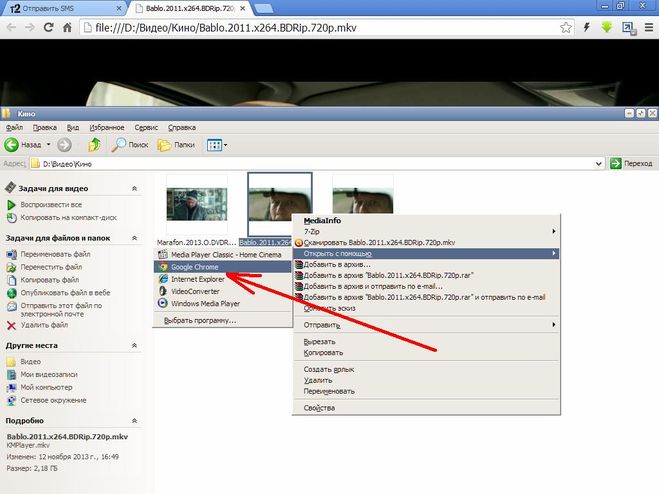Click Удалить файл task link
This screenshot has width=659, height=494.
[x=44, y=325]
